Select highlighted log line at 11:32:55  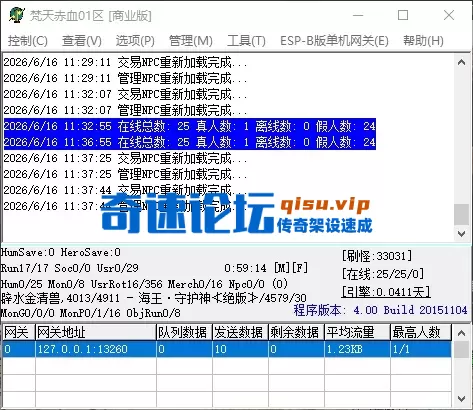(x=190, y=126)
